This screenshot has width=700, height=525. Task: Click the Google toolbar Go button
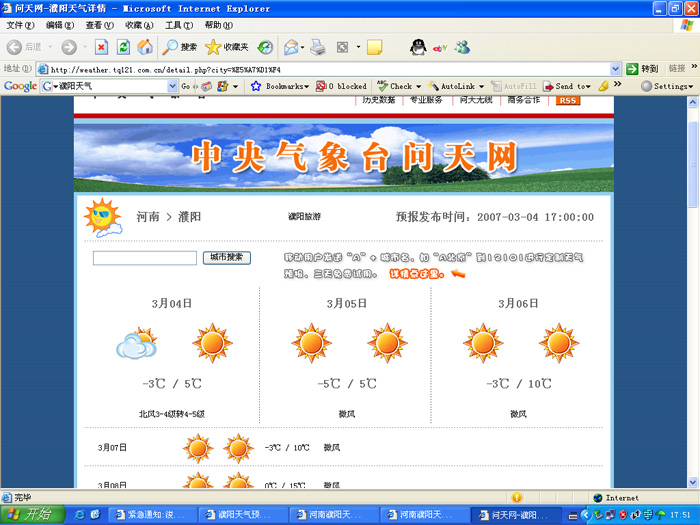tap(186, 86)
